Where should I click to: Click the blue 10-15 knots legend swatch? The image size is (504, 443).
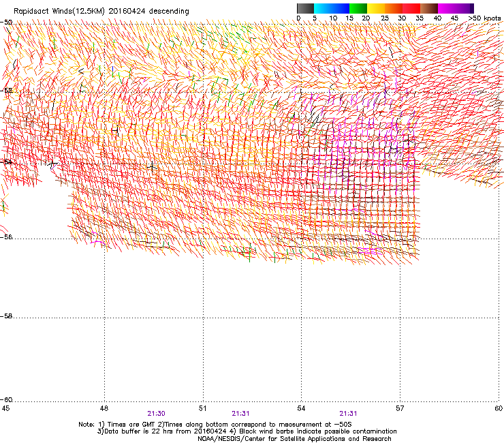click(341, 8)
